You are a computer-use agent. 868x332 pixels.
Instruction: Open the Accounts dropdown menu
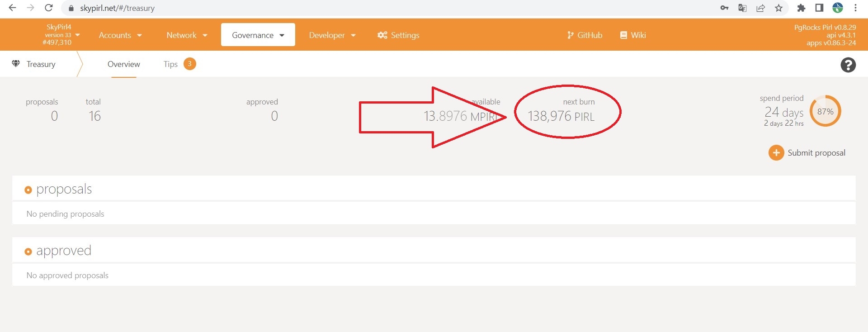click(120, 35)
